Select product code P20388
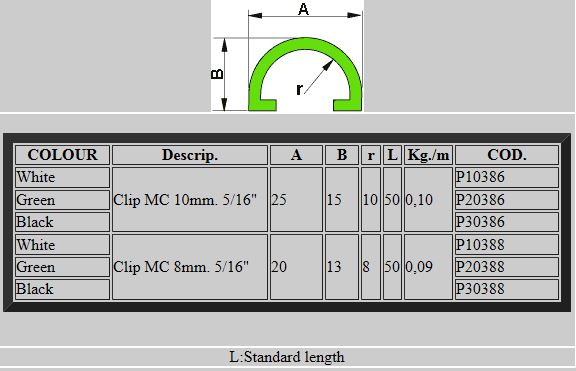The image size is (576, 371). point(480,267)
